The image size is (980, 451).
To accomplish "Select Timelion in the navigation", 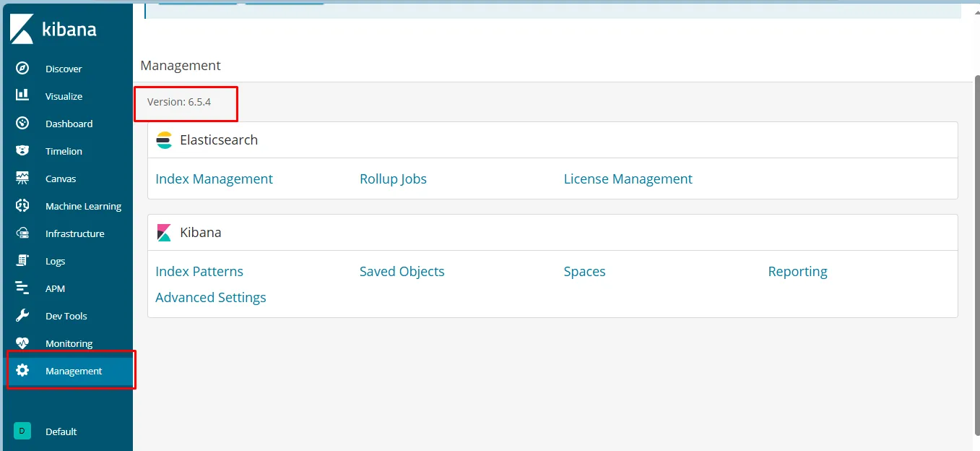I will [64, 151].
